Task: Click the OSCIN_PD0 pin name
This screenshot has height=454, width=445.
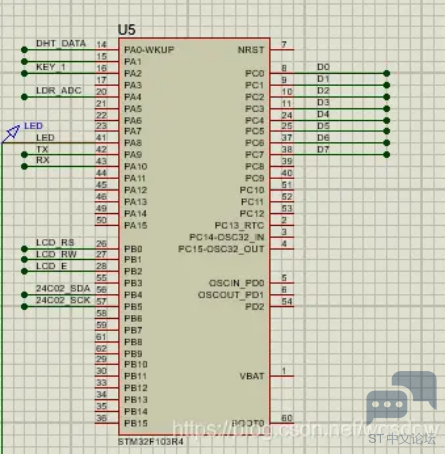Action: [236, 283]
